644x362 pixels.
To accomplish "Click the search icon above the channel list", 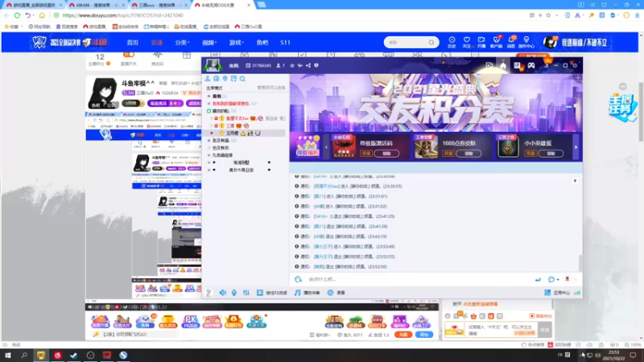I will coord(242,78).
